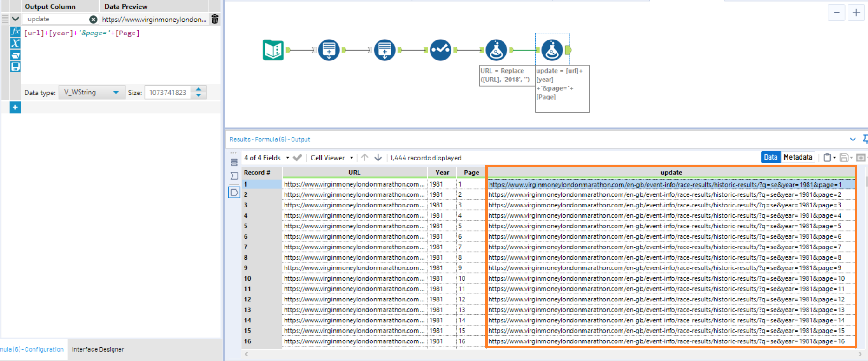Click the sigma summary icon in results sidebar
The image size is (868, 361).
(x=234, y=176)
